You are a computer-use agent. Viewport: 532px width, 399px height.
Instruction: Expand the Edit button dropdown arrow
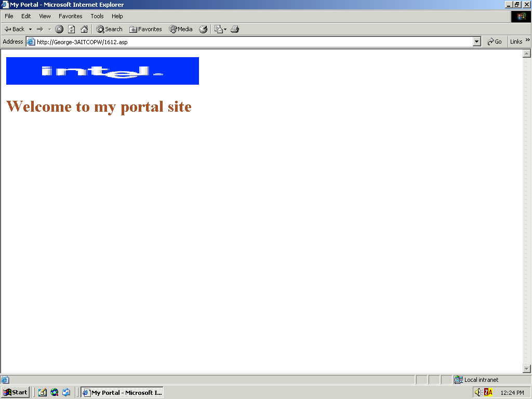225,29
